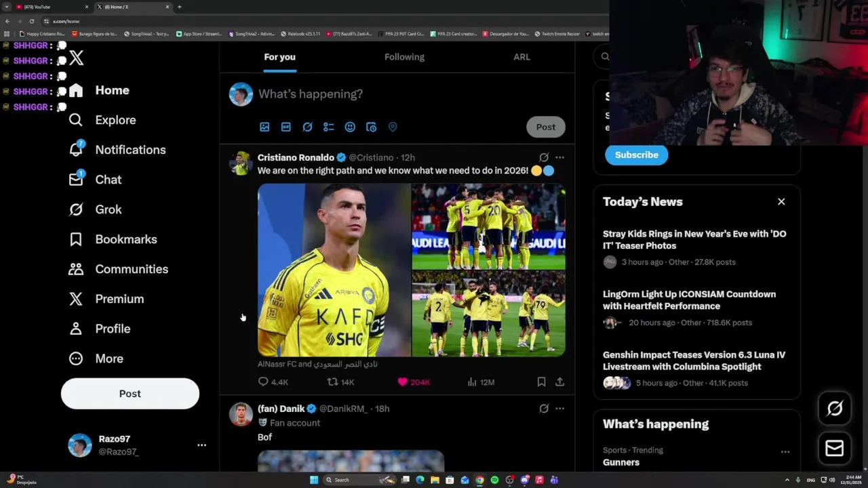Open the top-right team huddle photo
The image size is (868, 488).
(x=488, y=226)
